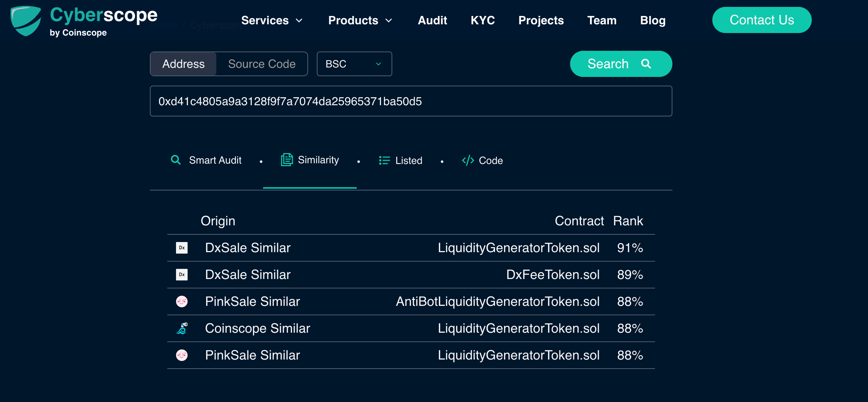This screenshot has height=402, width=868.
Task: Expand the Services menu
Action: coord(272,20)
